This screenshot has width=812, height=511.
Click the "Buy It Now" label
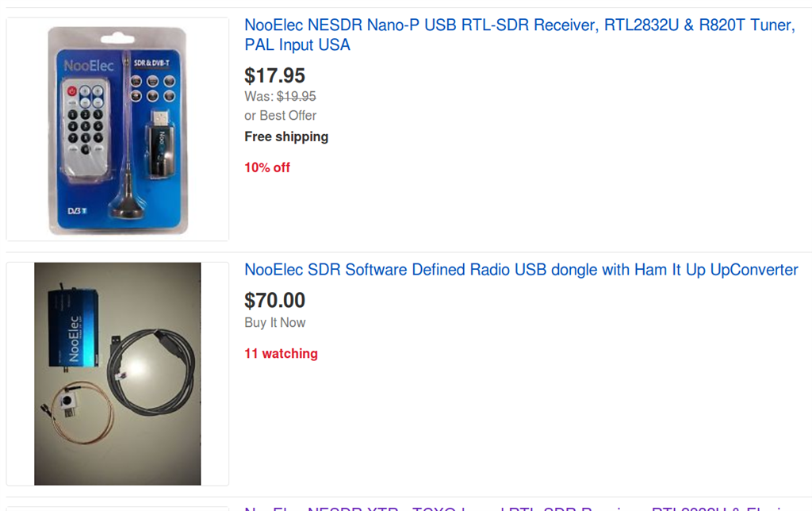coord(274,322)
